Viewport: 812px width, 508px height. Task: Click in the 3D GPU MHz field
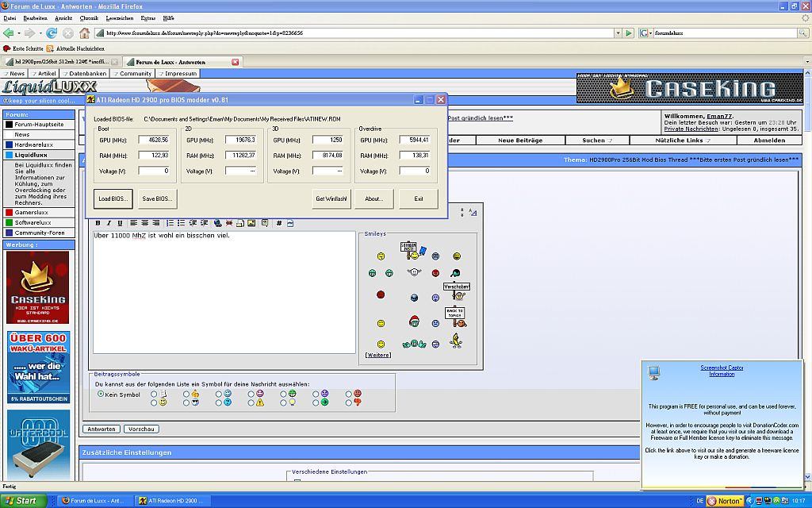(x=327, y=140)
